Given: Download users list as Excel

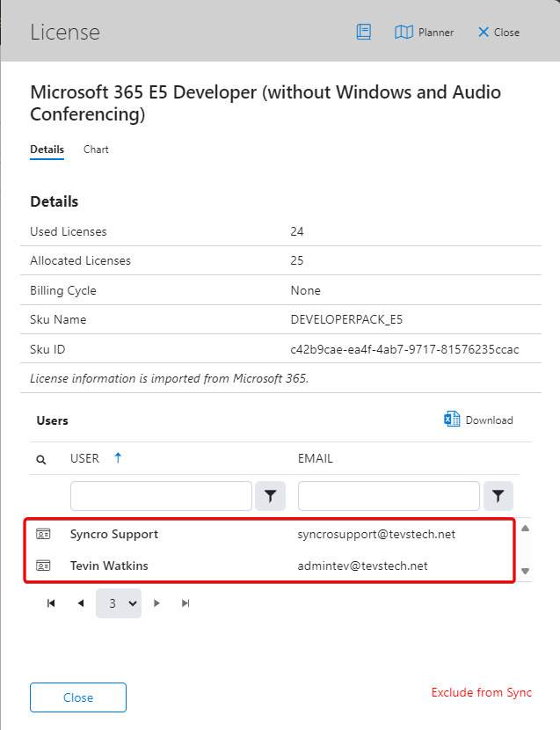Looking at the screenshot, I should coord(478,420).
